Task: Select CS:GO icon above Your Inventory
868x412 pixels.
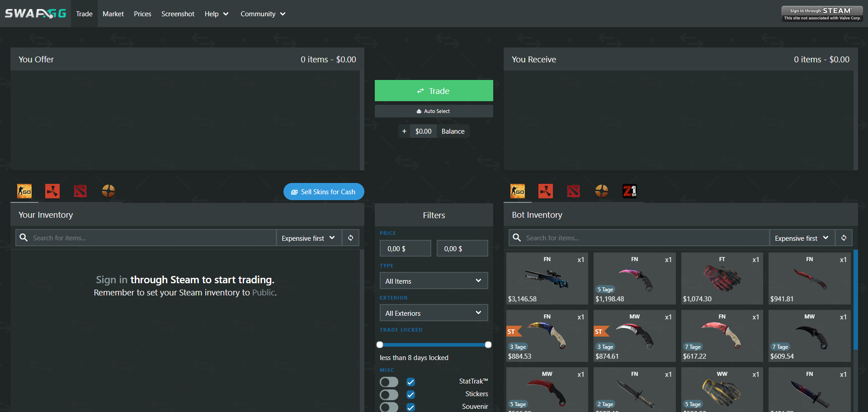Action: [24, 191]
